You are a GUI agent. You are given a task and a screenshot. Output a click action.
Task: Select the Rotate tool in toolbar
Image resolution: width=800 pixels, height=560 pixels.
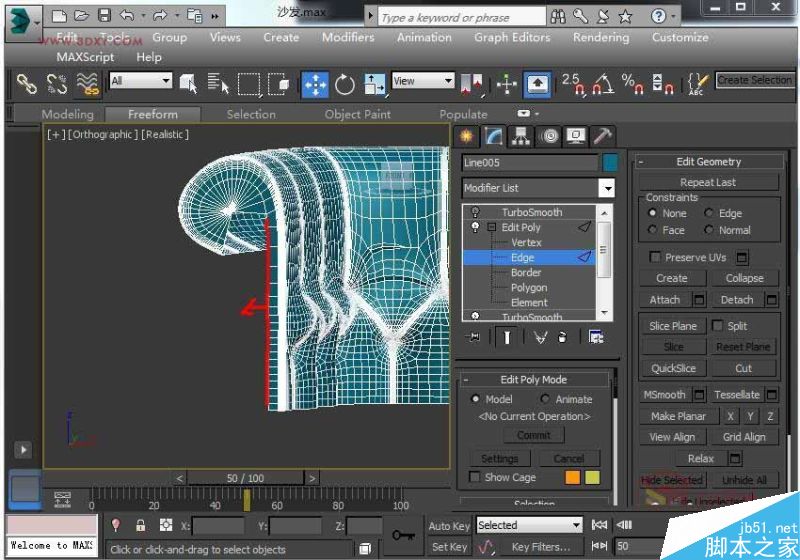(345, 84)
